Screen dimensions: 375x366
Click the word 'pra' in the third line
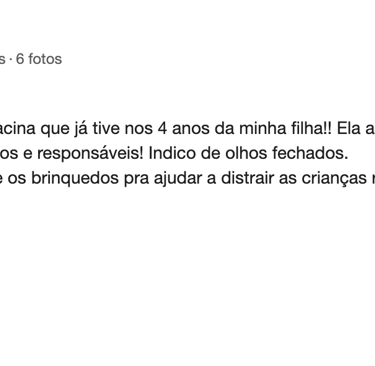coord(136,180)
